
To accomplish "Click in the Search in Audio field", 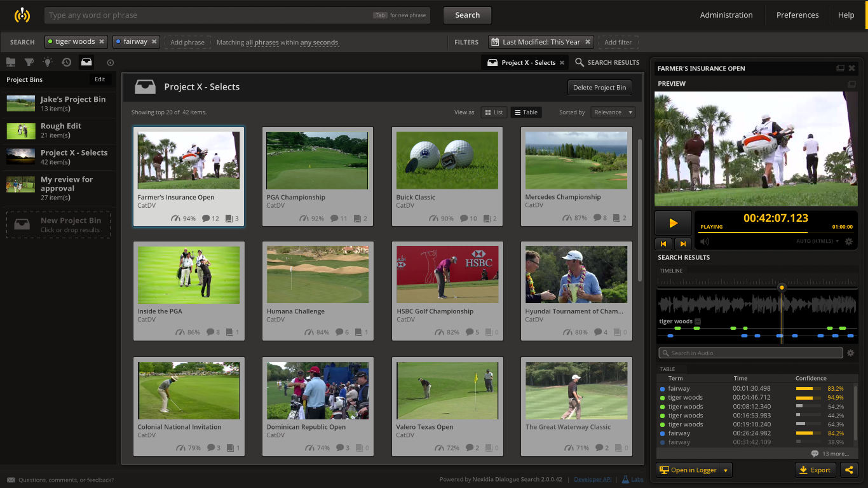I will click(x=750, y=353).
